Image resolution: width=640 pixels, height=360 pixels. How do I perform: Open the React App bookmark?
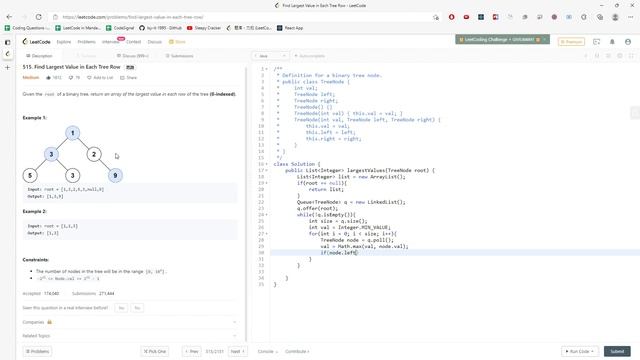tap(290, 28)
